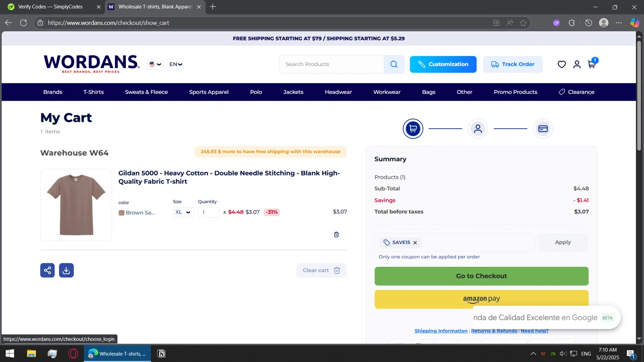Add page to favorites star
Screen dimensions: 644x362
click(x=523, y=23)
